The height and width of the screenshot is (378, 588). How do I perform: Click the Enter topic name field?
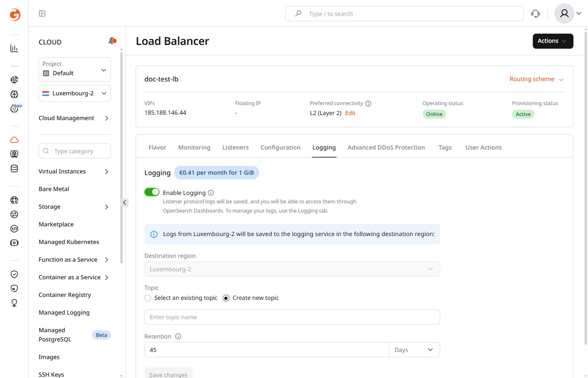click(x=292, y=317)
